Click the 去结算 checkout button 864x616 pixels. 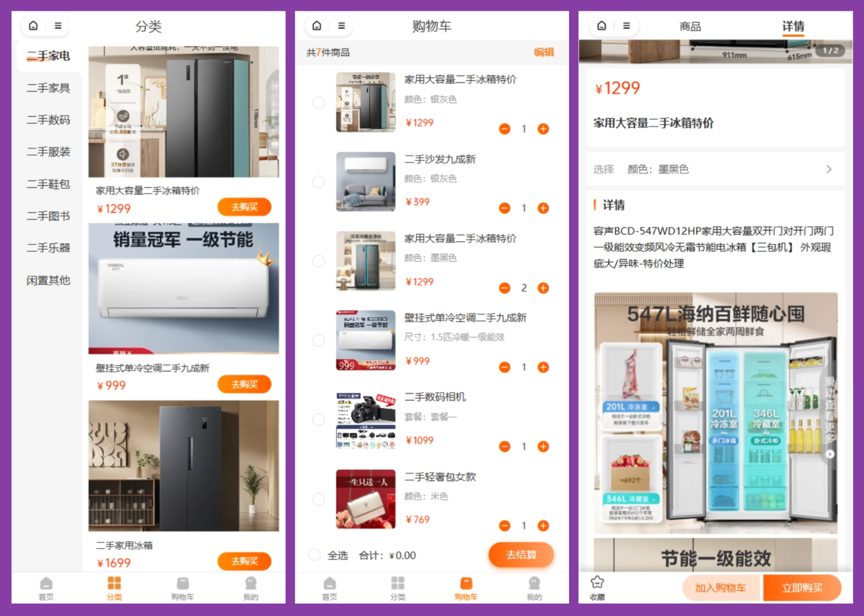[521, 555]
